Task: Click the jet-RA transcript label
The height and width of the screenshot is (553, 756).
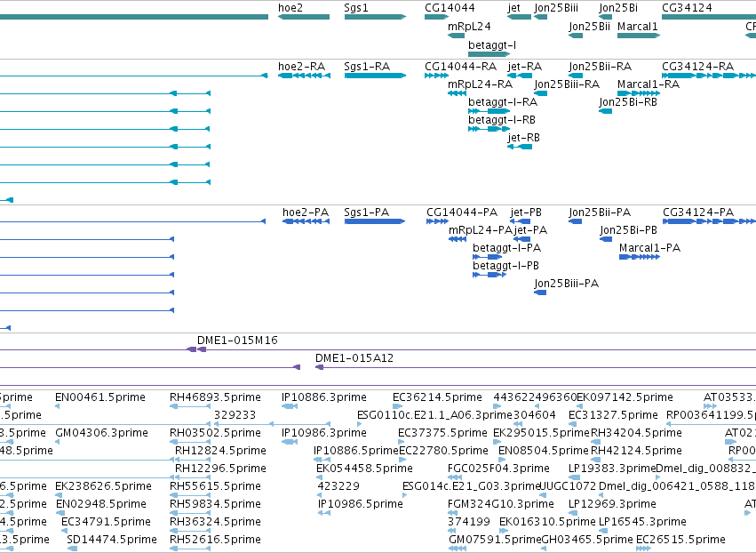Action: click(x=524, y=67)
